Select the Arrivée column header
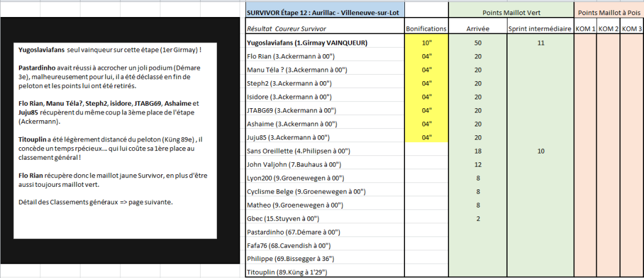 478,29
